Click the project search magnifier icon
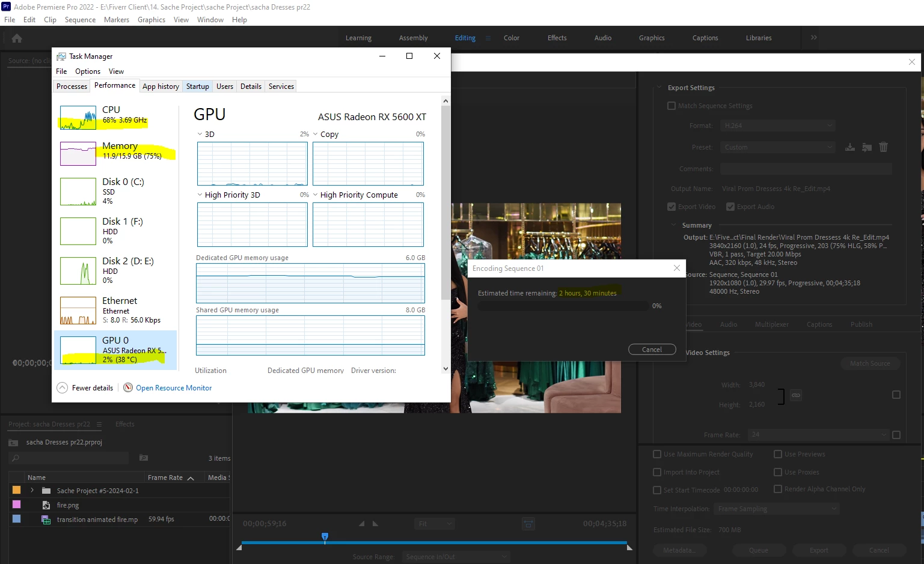This screenshot has height=564, width=924. click(x=16, y=458)
